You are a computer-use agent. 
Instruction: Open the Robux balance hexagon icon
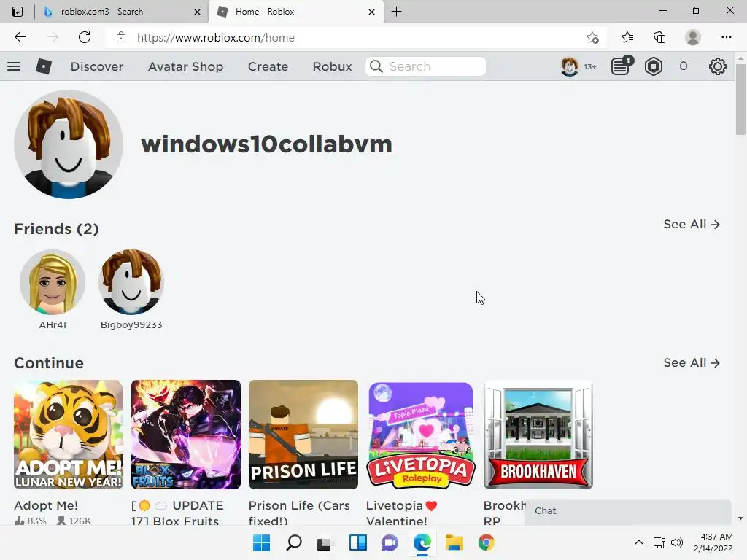(x=653, y=66)
